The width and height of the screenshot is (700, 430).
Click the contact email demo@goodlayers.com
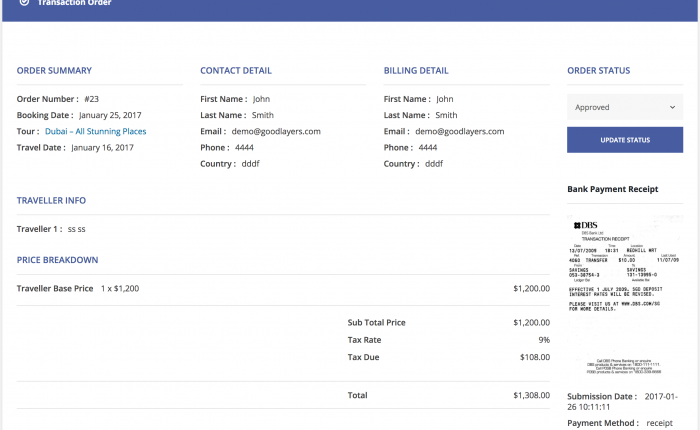coord(276,131)
